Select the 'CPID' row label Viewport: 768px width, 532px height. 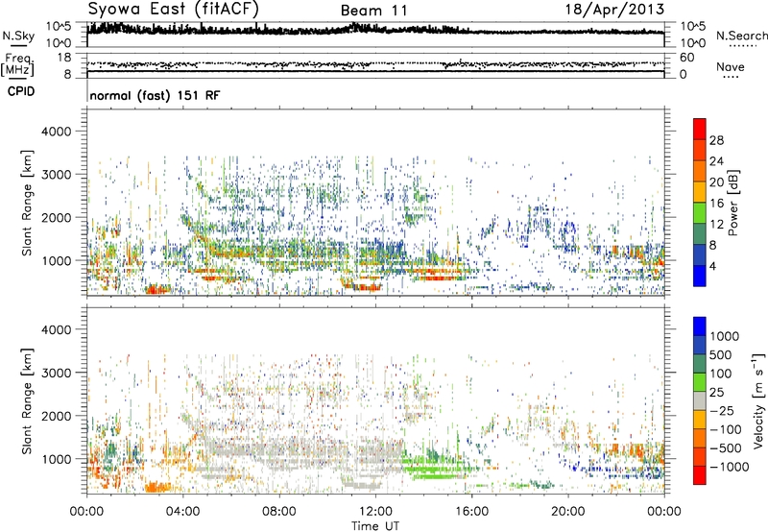coord(21,91)
